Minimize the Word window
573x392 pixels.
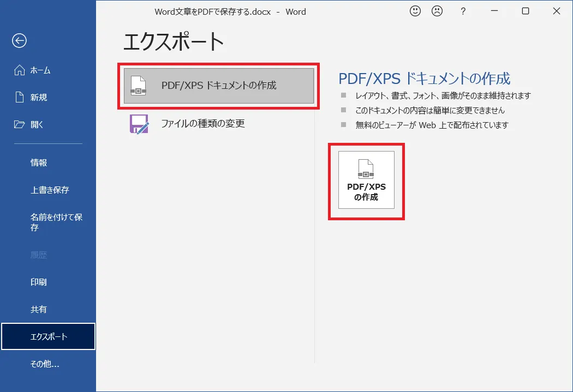pos(494,11)
